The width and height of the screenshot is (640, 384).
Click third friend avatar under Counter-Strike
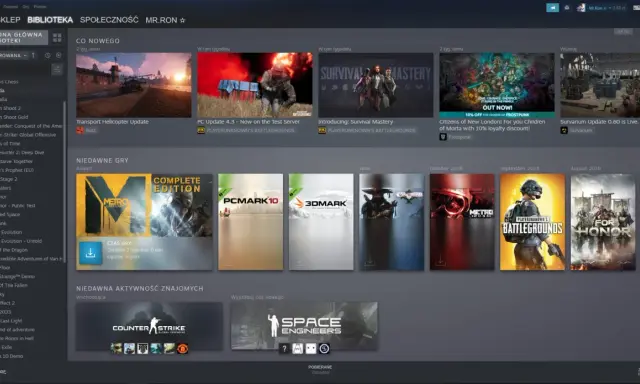click(143, 348)
